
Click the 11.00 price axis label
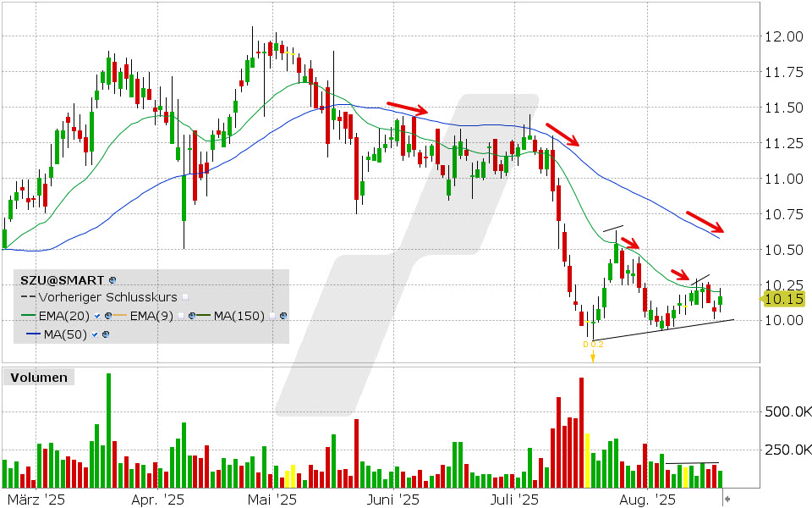pos(784,179)
